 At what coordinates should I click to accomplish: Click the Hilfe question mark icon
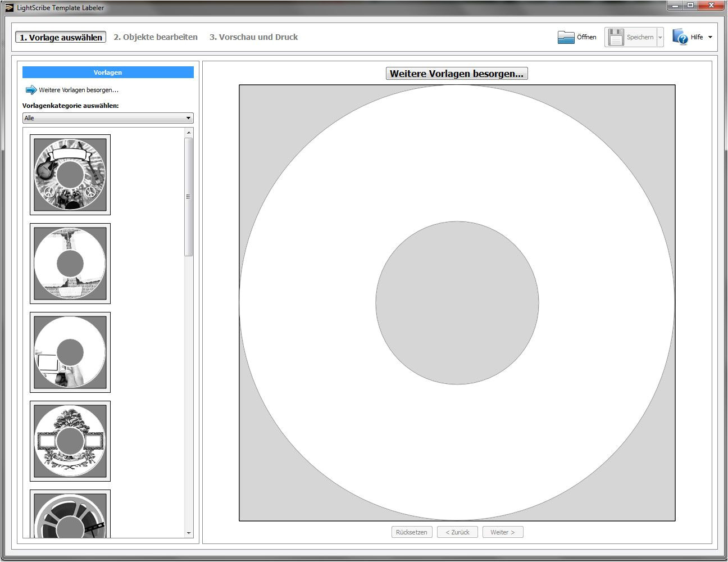click(x=680, y=37)
